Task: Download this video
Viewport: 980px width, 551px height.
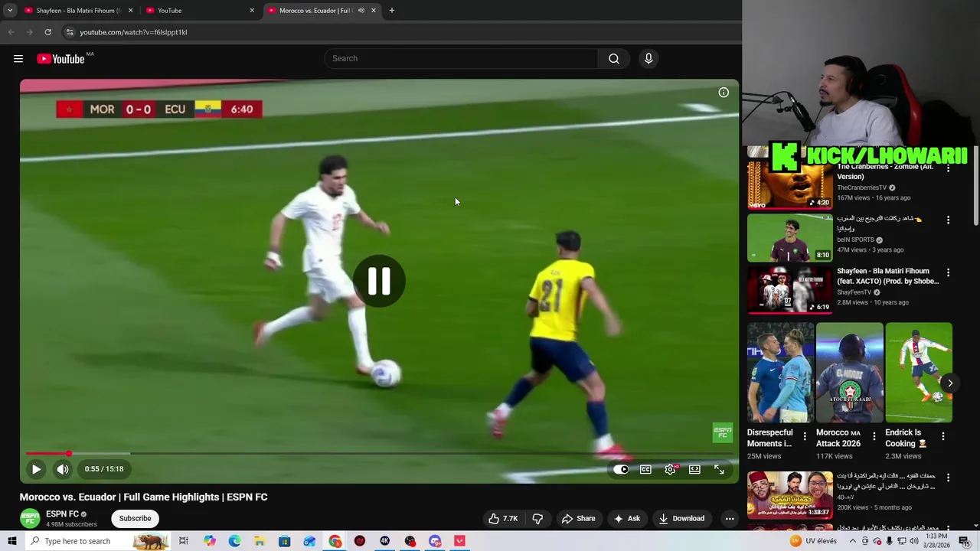Action: [x=681, y=518]
